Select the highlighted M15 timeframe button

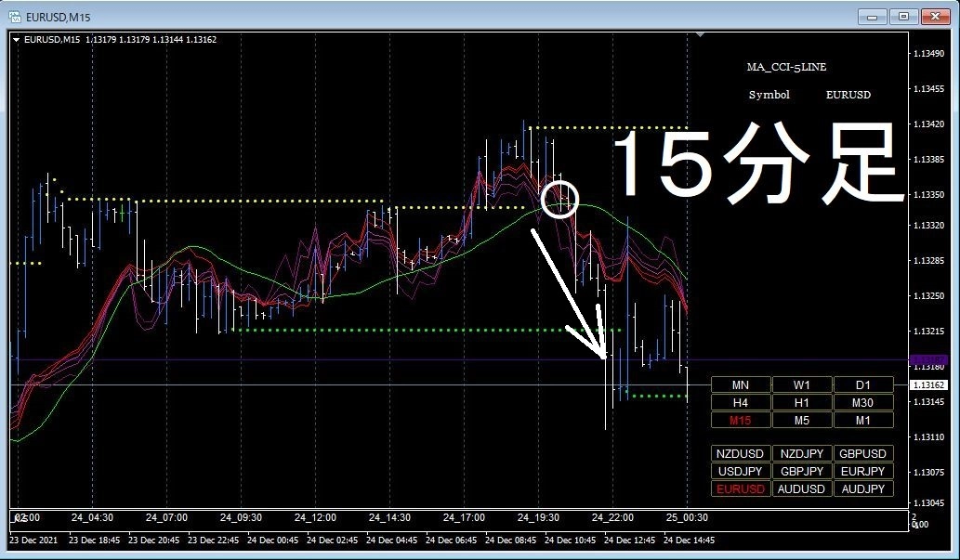click(740, 421)
